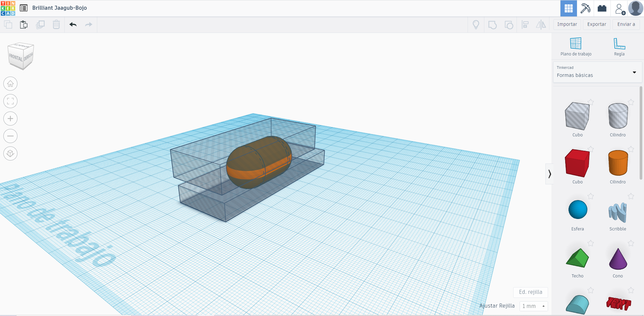Open the designs list icon
The height and width of the screenshot is (316, 644).
point(23,8)
